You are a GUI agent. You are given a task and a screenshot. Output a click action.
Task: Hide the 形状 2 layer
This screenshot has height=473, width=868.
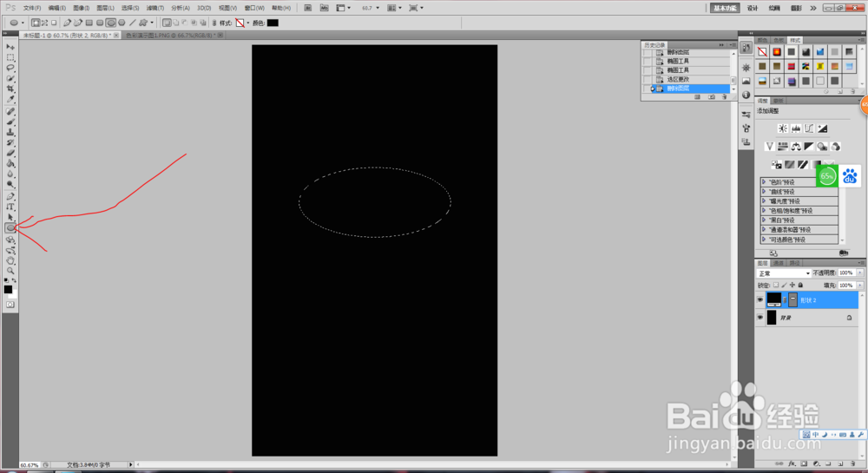click(x=760, y=299)
